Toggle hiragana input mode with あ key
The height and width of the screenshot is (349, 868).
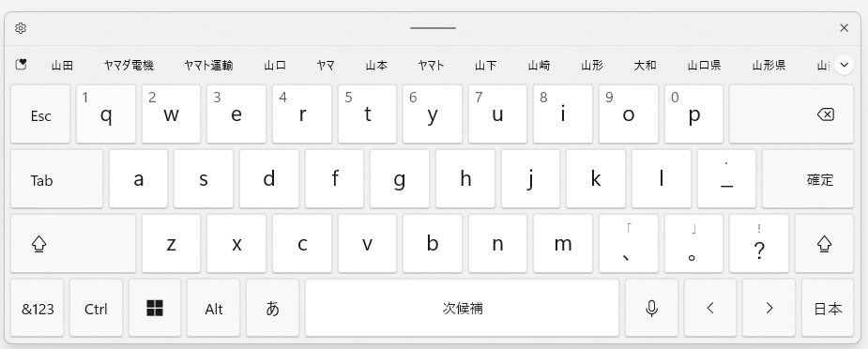272,308
